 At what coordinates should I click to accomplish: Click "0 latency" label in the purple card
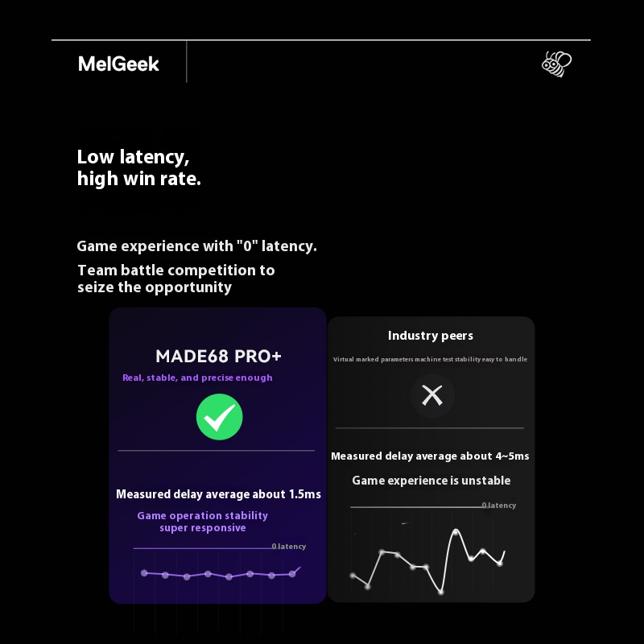[288, 547]
